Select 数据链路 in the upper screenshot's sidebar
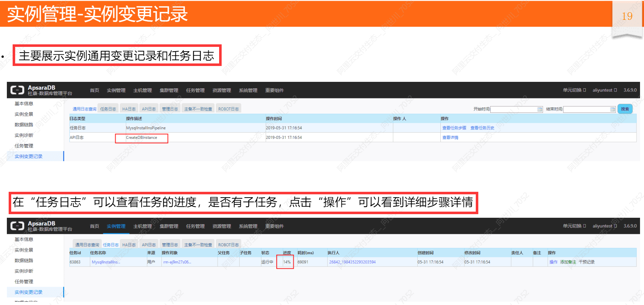This screenshot has height=305, width=644. (x=24, y=125)
